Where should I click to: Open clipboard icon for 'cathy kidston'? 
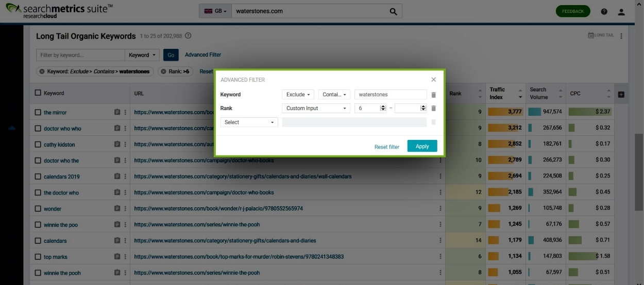tap(117, 144)
